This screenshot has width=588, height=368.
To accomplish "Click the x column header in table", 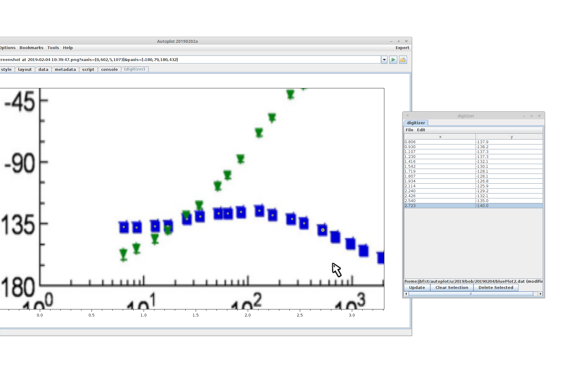I will pyautogui.click(x=440, y=137).
